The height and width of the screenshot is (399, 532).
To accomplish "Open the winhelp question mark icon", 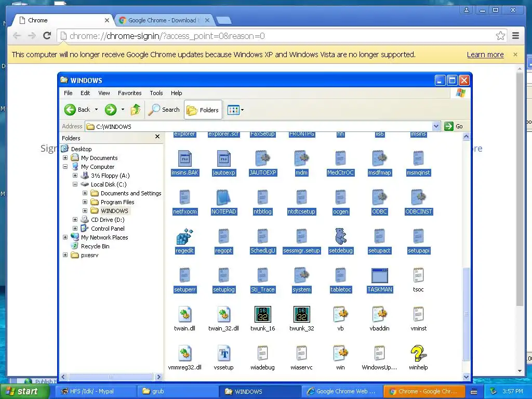I will point(418,353).
